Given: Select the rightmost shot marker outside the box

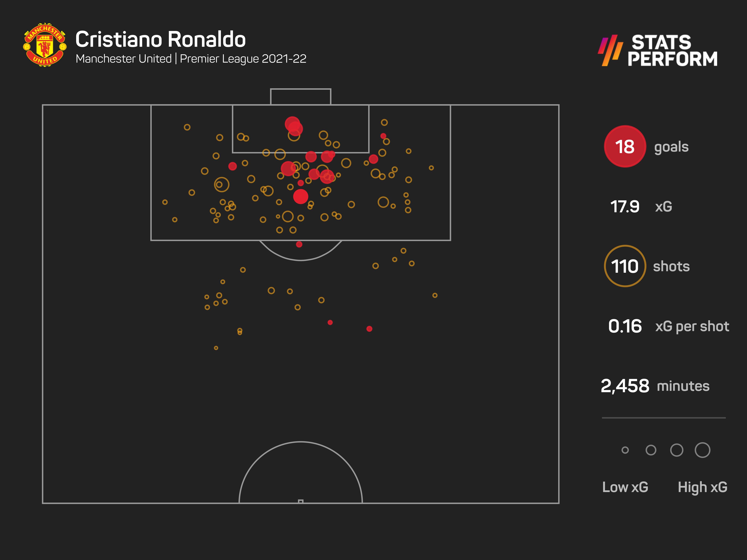Looking at the screenshot, I should (435, 295).
